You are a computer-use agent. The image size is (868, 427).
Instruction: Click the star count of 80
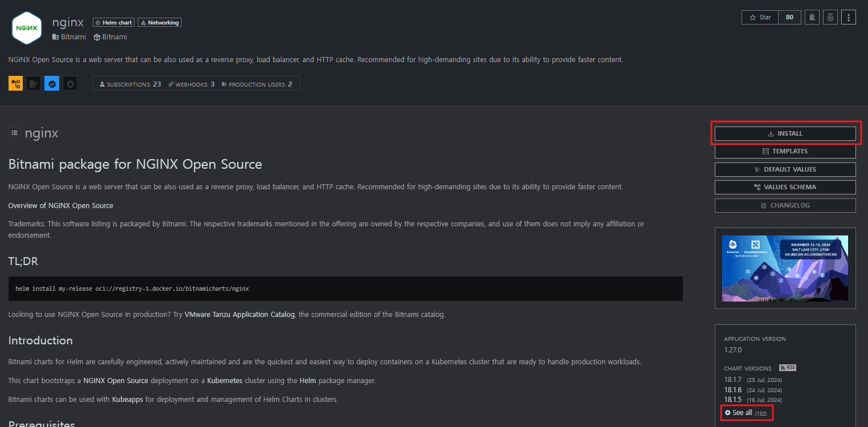pyautogui.click(x=789, y=18)
